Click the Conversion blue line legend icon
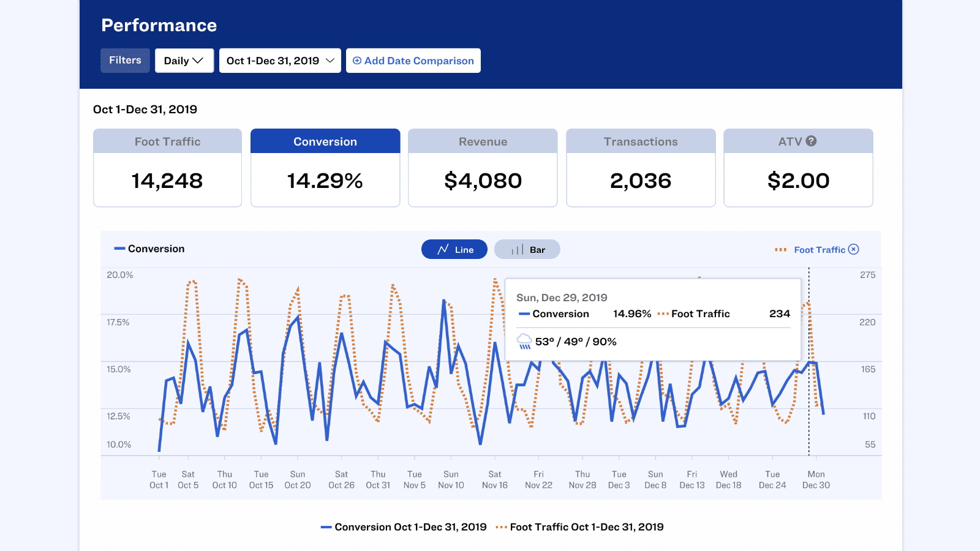Image resolution: width=980 pixels, height=551 pixels. click(x=118, y=249)
